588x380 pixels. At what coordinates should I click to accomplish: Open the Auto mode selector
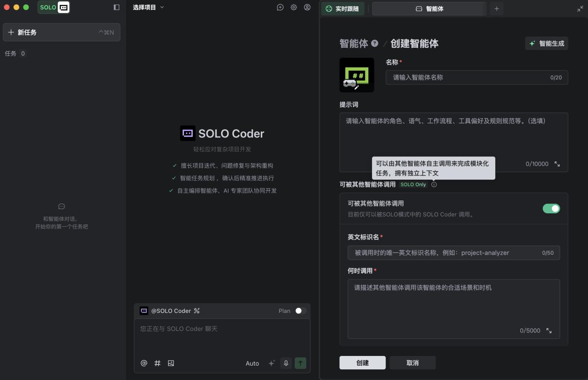click(252, 363)
